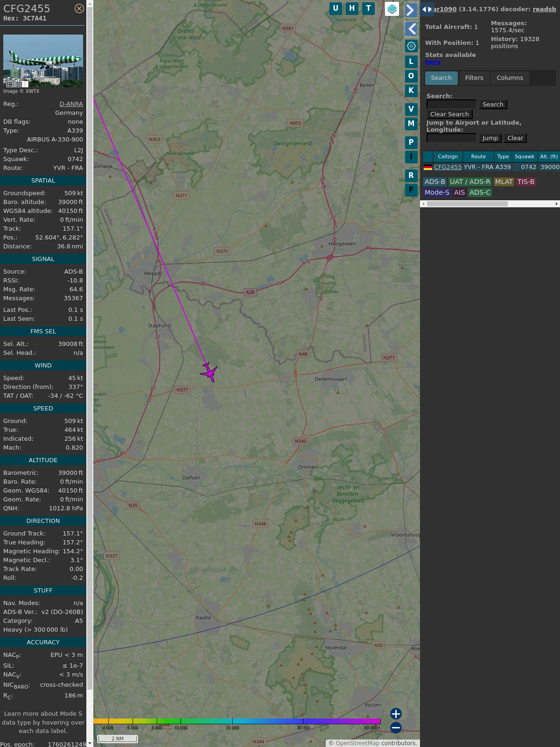Sort the table by Callsign column header
Image resolution: width=560 pixels, height=747 pixels.
coord(448,156)
